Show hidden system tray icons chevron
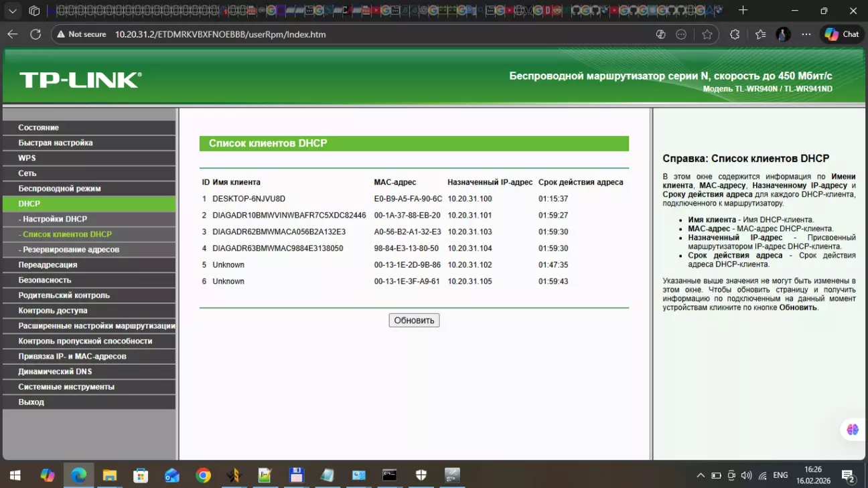The image size is (868, 488). click(701, 475)
